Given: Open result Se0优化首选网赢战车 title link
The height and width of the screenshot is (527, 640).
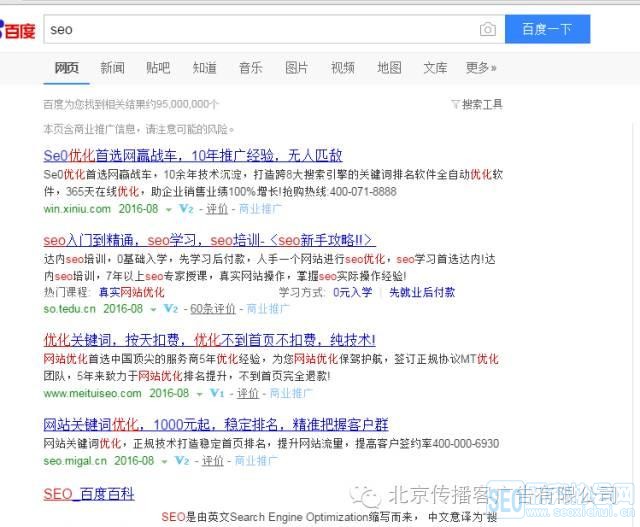Looking at the screenshot, I should (193, 156).
